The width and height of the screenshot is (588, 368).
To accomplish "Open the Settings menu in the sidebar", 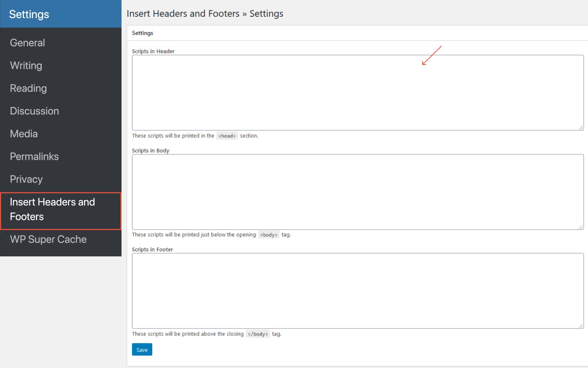I will (29, 14).
